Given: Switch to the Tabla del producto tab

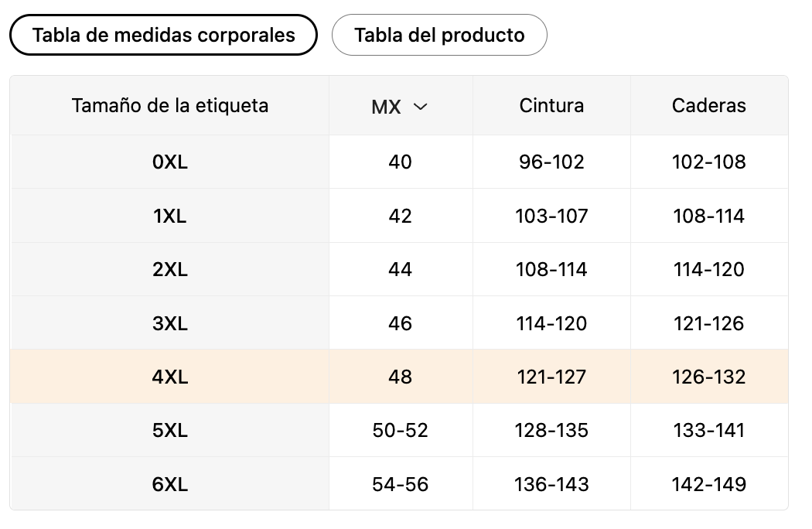Looking at the screenshot, I should point(439,35).
